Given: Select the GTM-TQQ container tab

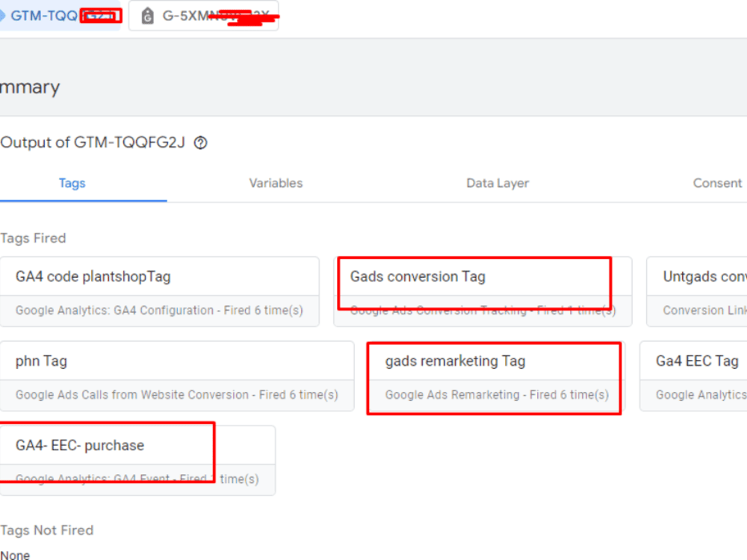Looking at the screenshot, I should 60,16.
